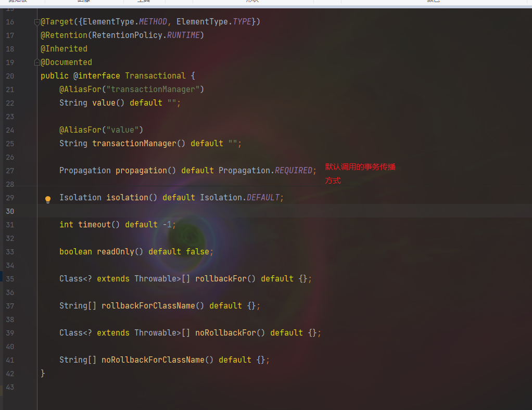Screen dimensions: 532x410
Task: Click the -1 default timeout value
Action: coord(167,225)
